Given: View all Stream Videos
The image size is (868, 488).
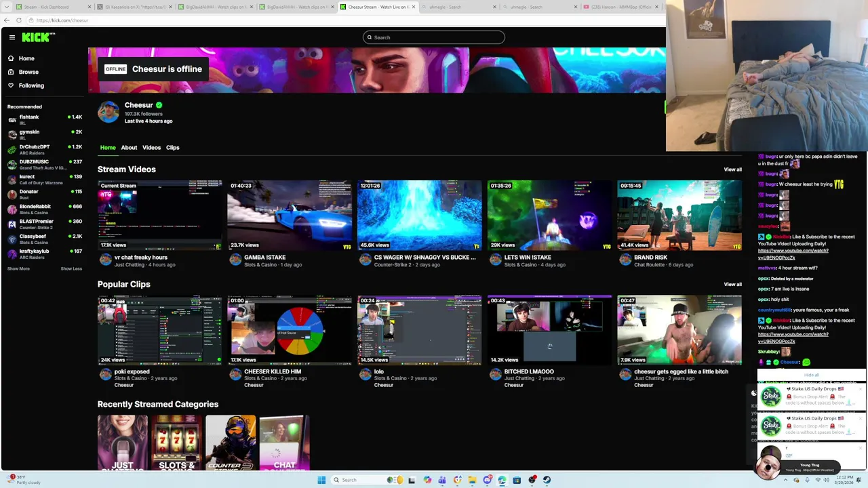Looking at the screenshot, I should [732, 169].
